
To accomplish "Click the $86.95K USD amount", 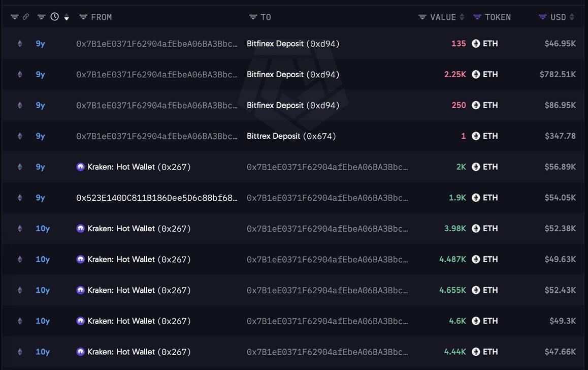I will click(x=560, y=105).
